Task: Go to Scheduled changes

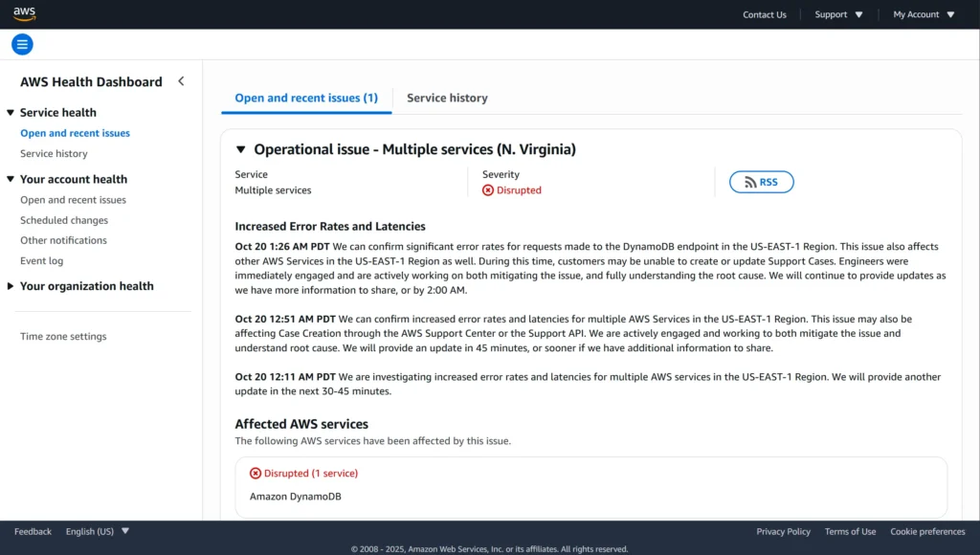Action: (64, 220)
